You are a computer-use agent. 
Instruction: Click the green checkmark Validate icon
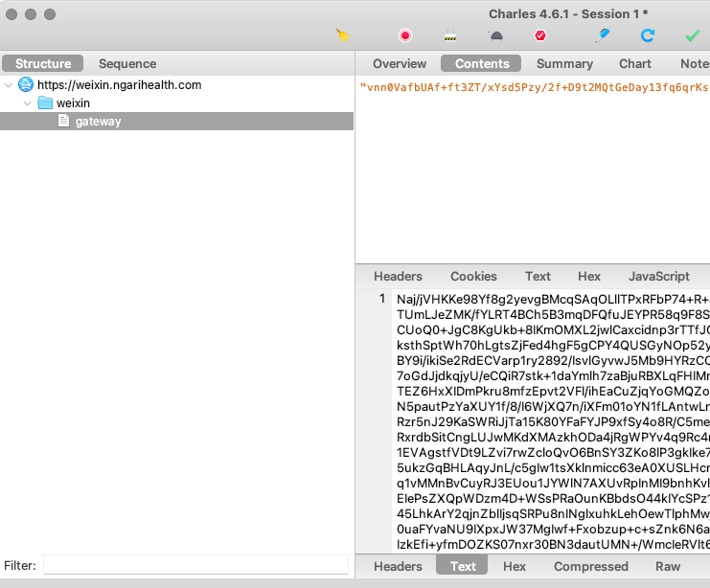[692, 35]
